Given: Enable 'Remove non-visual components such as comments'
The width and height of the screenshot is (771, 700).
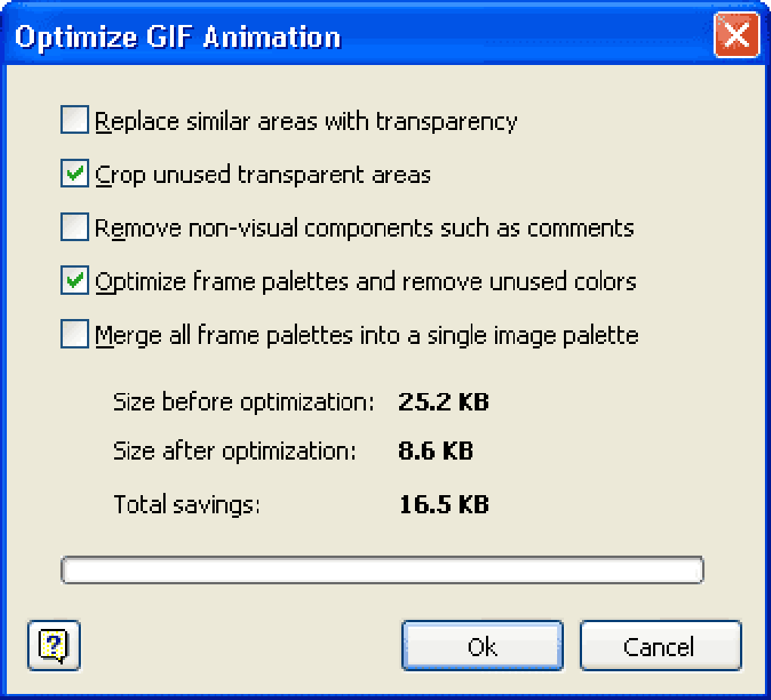Looking at the screenshot, I should pos(73,227).
